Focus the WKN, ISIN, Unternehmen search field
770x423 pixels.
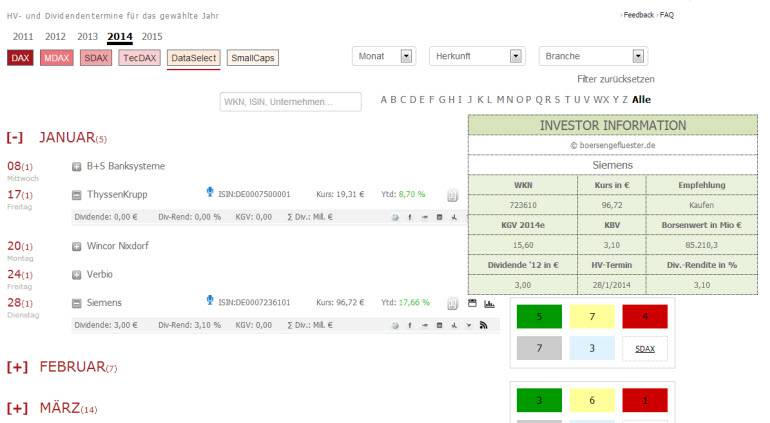point(291,102)
